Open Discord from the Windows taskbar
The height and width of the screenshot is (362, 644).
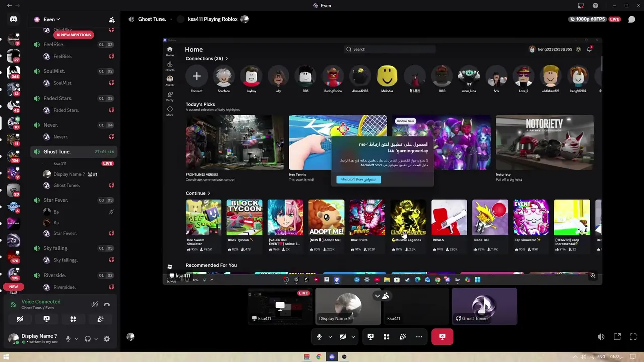coord(332,357)
